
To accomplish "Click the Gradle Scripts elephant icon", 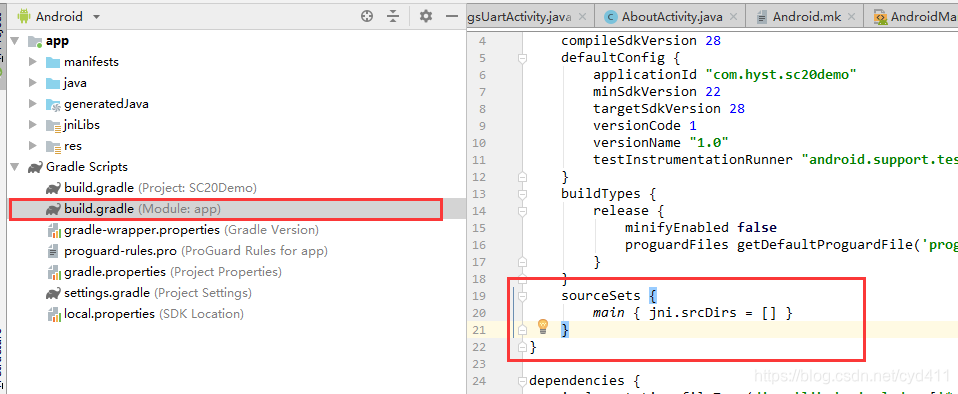I will click(x=35, y=167).
